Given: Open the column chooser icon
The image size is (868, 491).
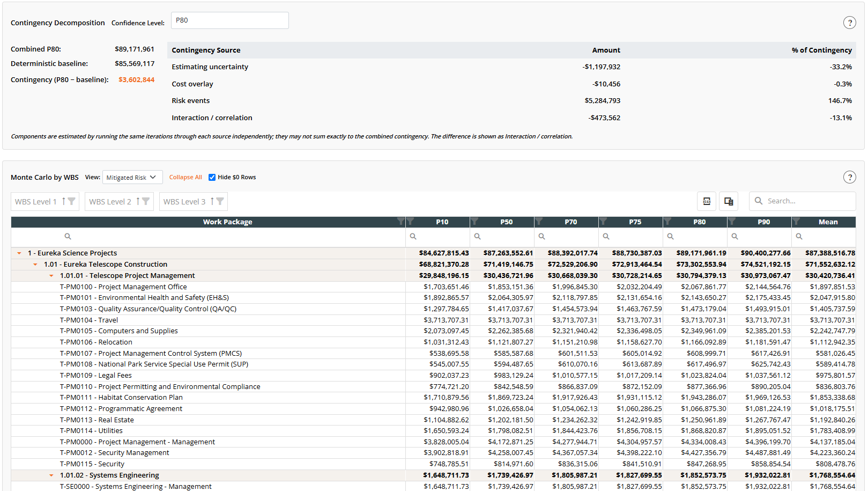Looking at the screenshot, I should click(x=729, y=201).
